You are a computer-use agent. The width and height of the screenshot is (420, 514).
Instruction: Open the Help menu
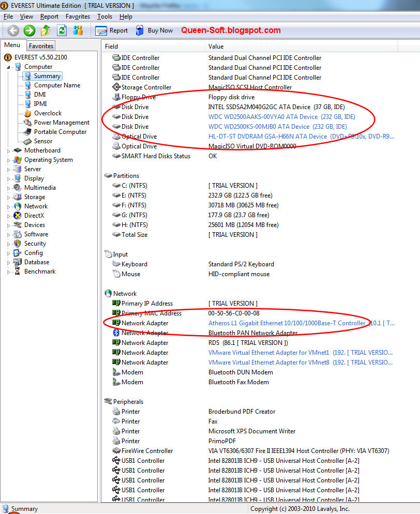click(x=126, y=17)
